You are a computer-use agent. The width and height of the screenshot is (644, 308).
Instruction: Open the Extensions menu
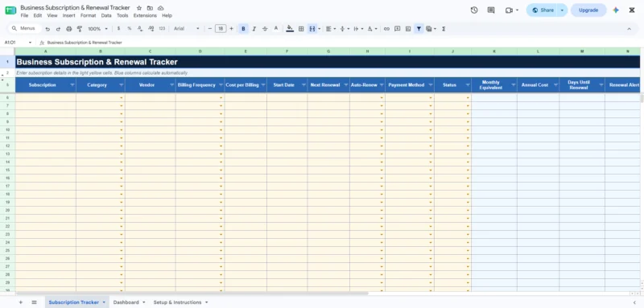point(145,15)
